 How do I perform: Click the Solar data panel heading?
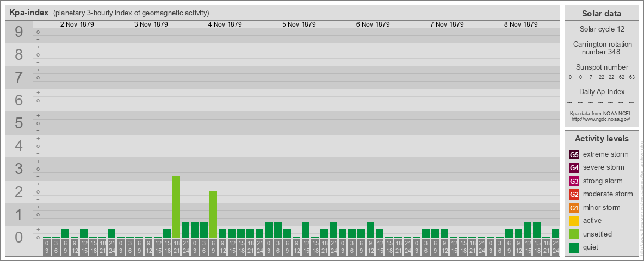click(x=602, y=14)
